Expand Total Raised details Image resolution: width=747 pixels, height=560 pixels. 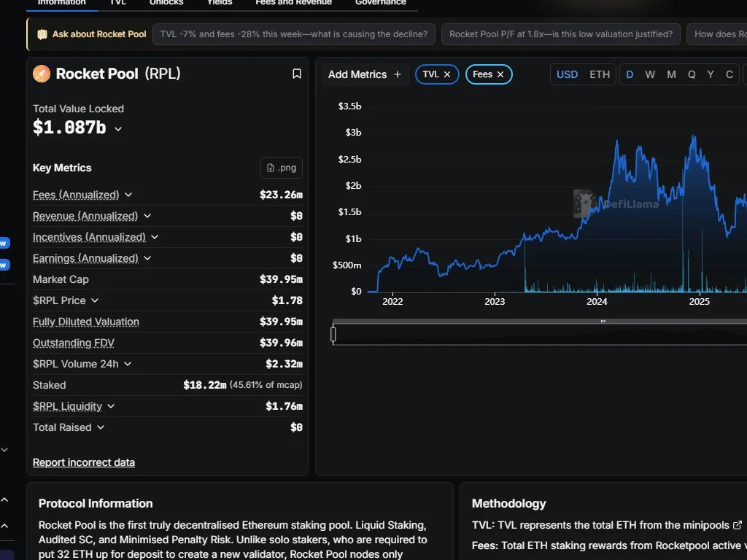pyautogui.click(x=101, y=427)
